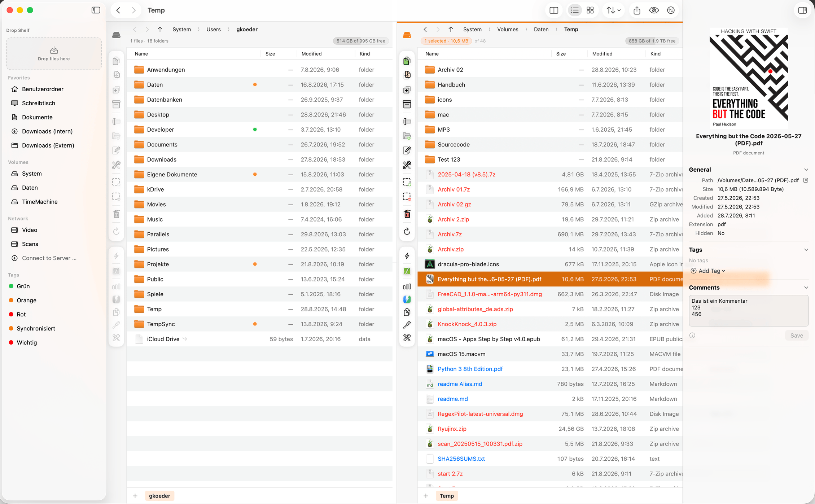Click the PDF cover preview thumbnail

(x=749, y=78)
